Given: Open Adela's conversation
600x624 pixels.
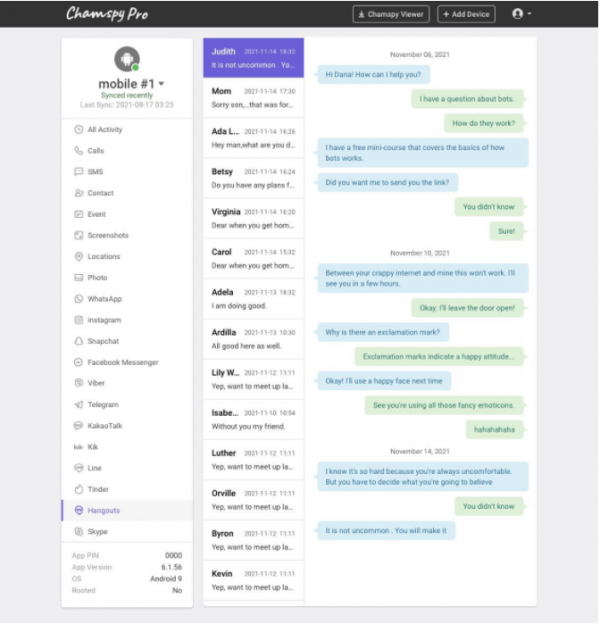Looking at the screenshot, I should point(253,299).
